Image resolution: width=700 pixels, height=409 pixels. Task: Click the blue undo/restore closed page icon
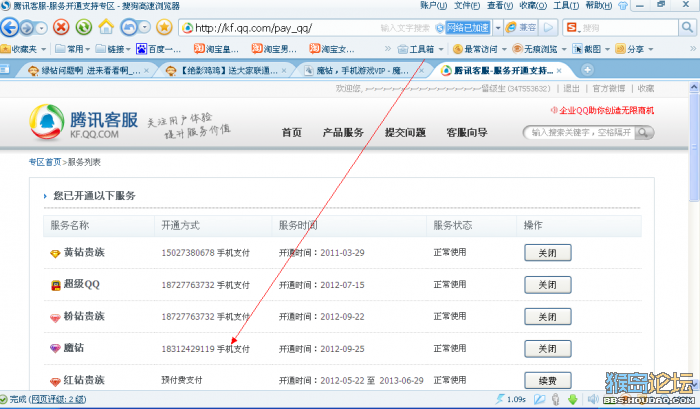point(129,28)
